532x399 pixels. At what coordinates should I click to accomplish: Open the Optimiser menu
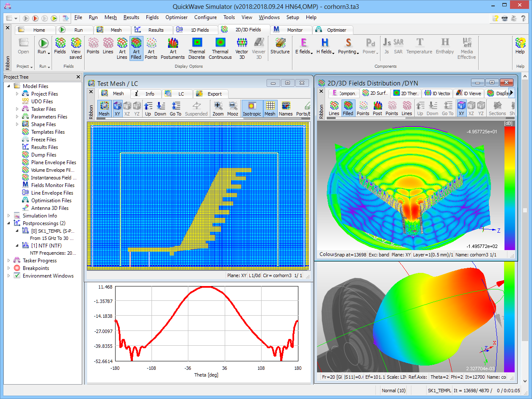[176, 17]
